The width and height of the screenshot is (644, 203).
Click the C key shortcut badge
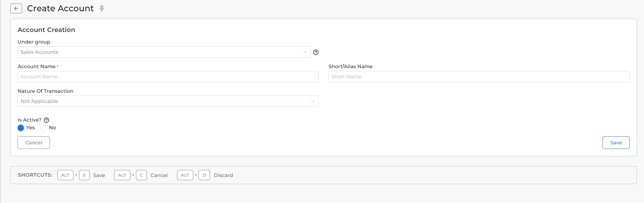tap(141, 175)
